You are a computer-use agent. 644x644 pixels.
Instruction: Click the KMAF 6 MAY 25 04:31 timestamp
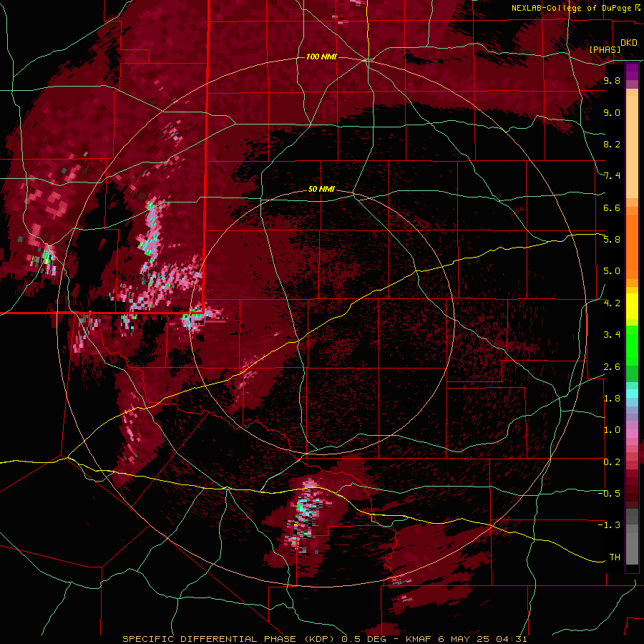(466, 639)
